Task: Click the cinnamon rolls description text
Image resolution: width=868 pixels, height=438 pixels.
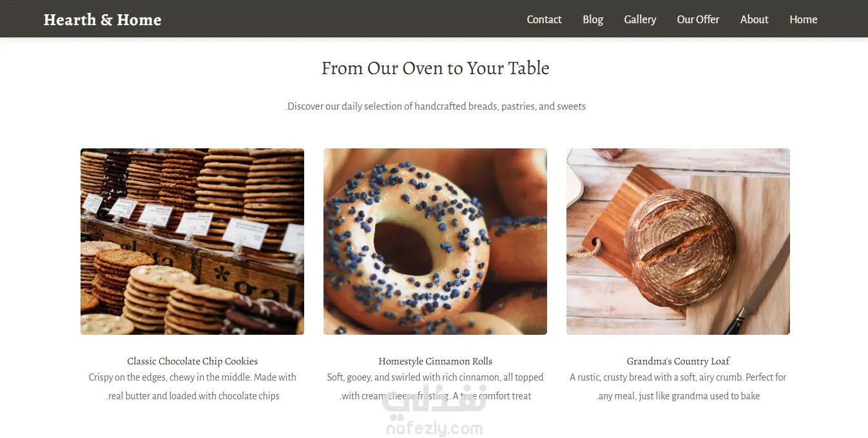Action: [x=435, y=386]
